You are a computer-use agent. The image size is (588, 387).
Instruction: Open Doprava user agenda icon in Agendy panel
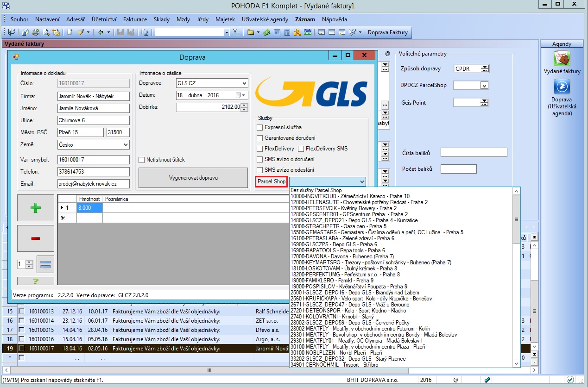click(562, 87)
